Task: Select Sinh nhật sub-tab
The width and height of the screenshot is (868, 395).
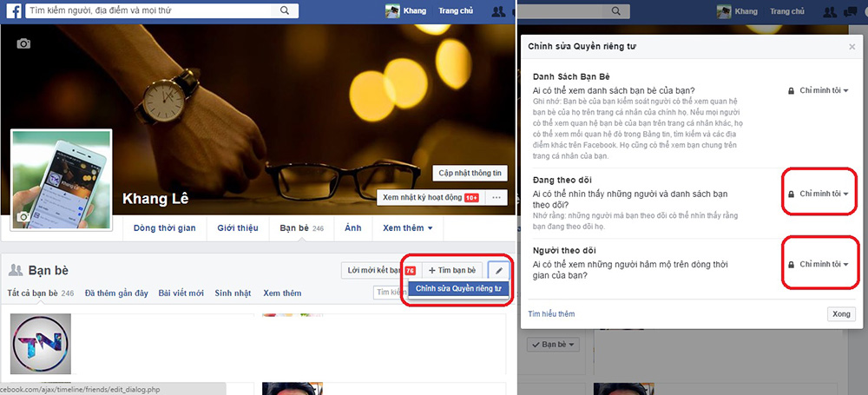Action: [x=233, y=293]
